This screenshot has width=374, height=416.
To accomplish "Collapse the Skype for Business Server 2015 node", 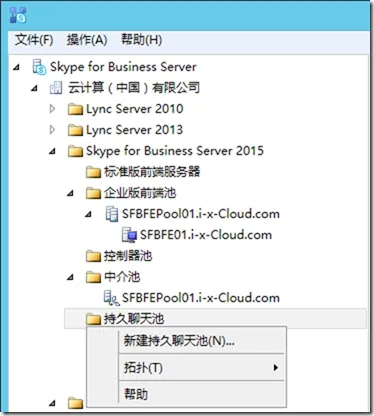I will [52, 151].
